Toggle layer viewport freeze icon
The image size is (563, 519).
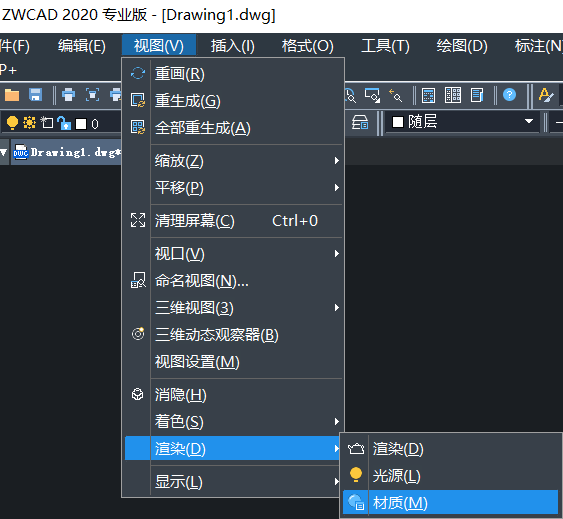(47, 123)
